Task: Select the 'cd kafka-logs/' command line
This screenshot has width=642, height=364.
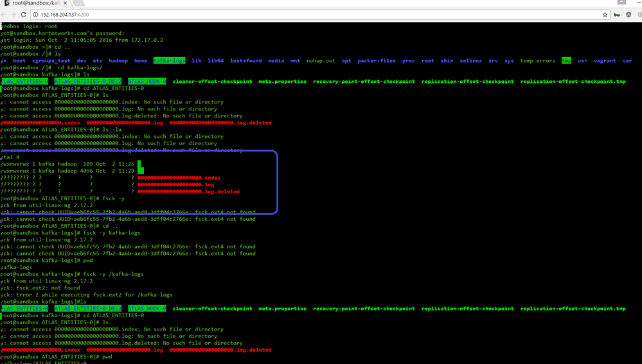Action: 51,67
